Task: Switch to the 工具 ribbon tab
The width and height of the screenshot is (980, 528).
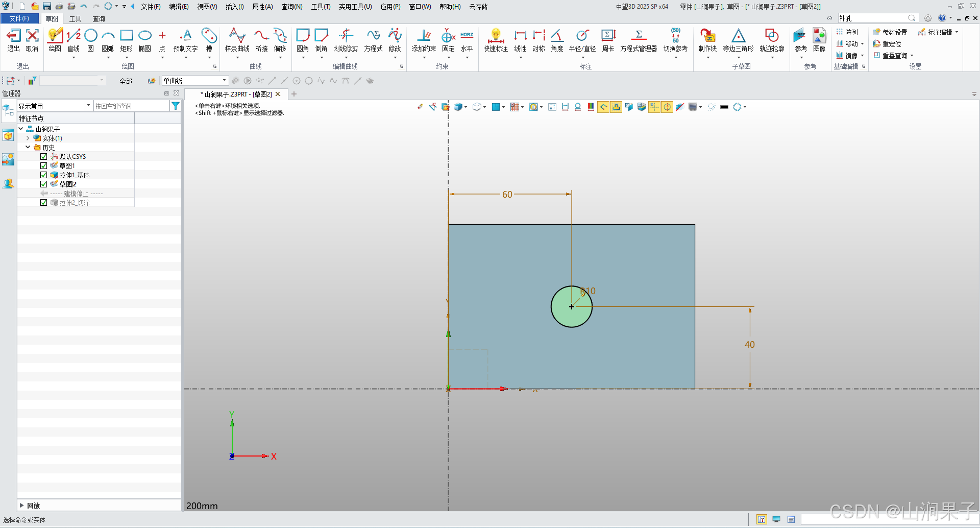Action: 76,19
